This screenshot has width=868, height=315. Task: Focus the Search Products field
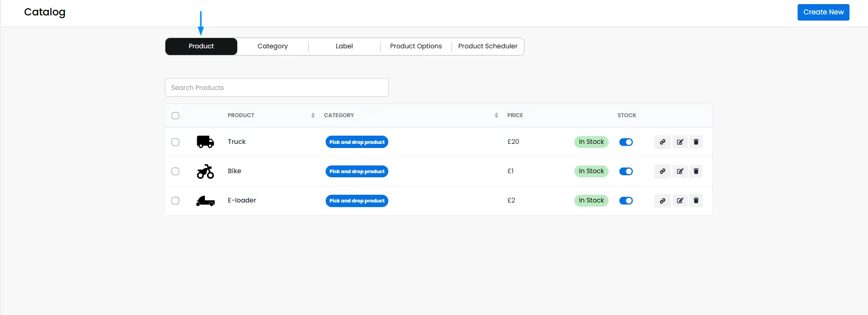[x=277, y=87]
